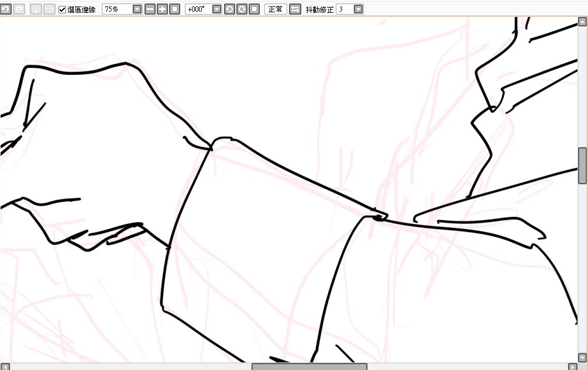
Task: Flip the canvas view horizontally
Action: point(295,9)
